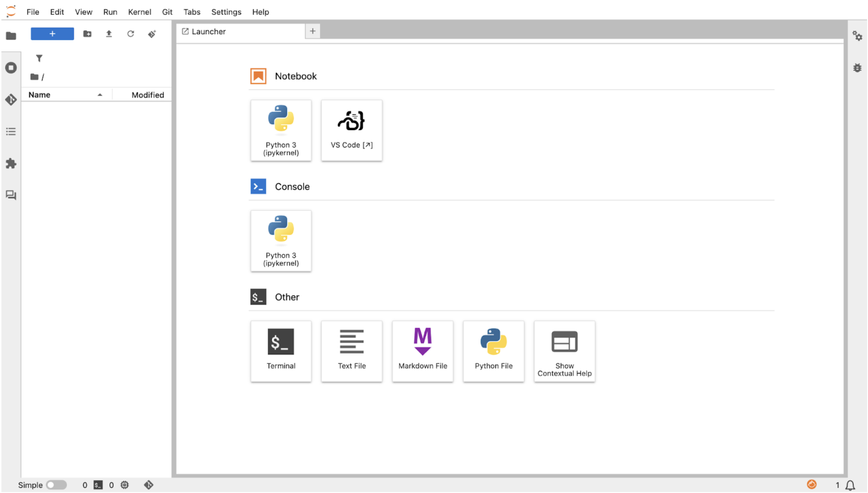Screen dimensions: 868x493
Task: Sort files by Name column
Action: coord(66,95)
